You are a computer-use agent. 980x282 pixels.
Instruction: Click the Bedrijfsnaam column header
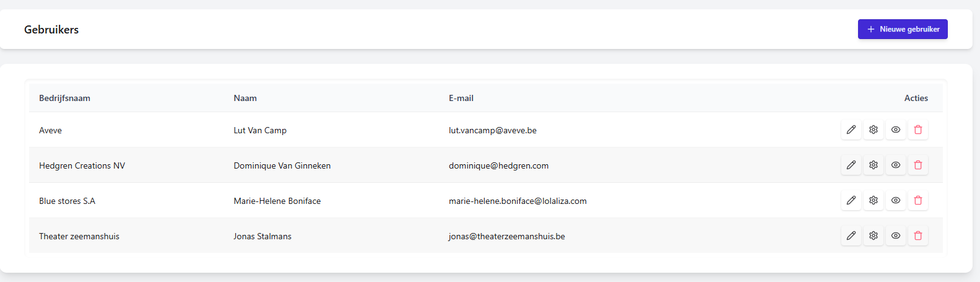(64, 98)
